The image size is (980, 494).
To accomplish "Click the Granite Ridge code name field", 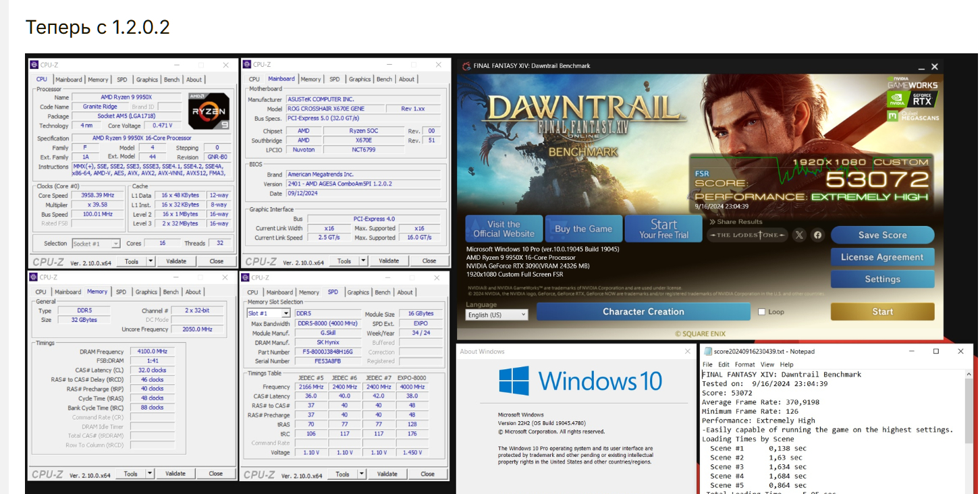I will (100, 107).
